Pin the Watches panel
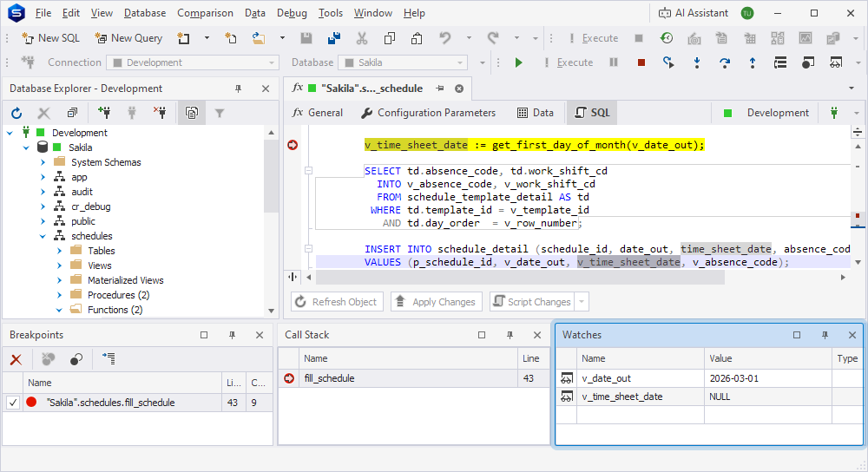 (825, 335)
